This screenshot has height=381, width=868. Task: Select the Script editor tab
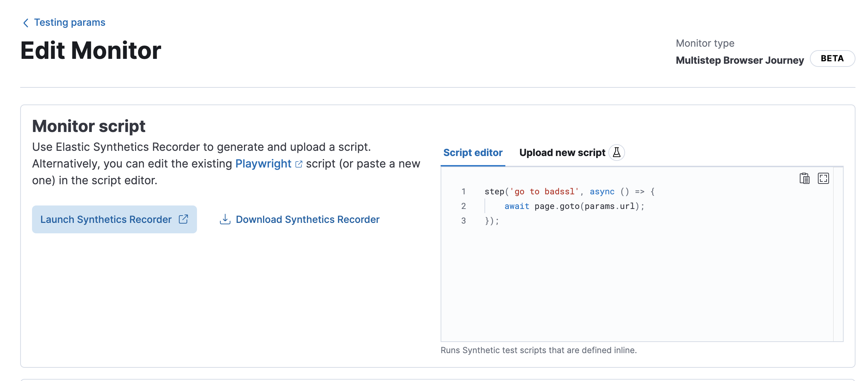[x=472, y=153]
